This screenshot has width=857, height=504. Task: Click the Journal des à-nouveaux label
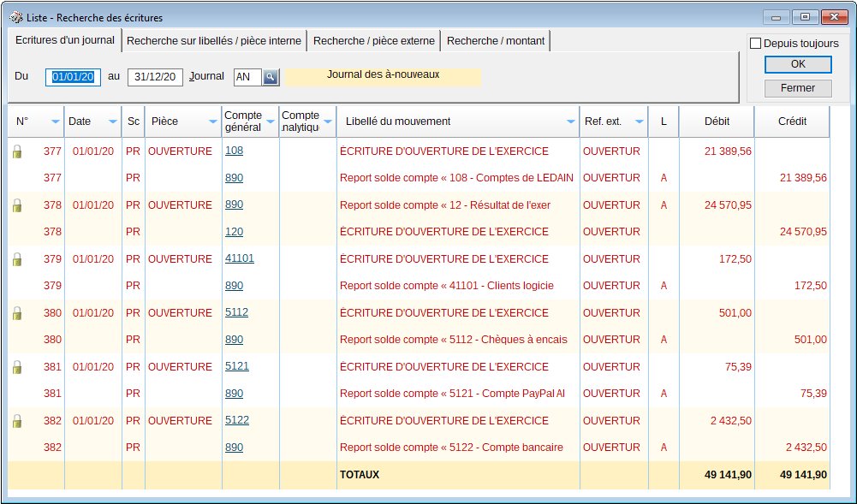384,74
